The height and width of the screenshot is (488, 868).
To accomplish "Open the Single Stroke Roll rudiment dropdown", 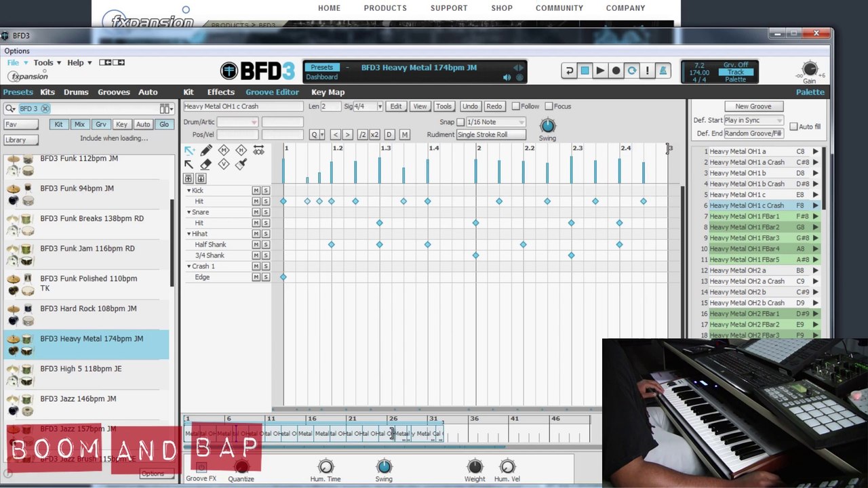I will click(x=491, y=134).
